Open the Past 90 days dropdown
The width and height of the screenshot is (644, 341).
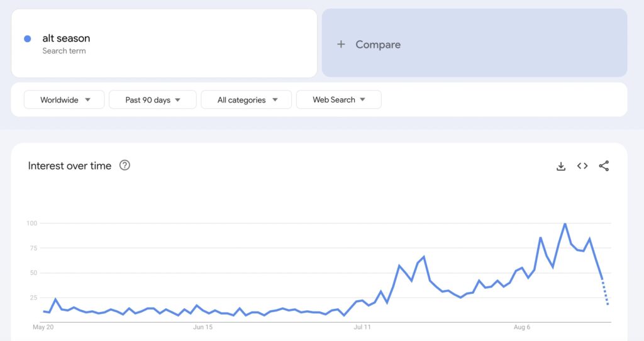tap(153, 99)
